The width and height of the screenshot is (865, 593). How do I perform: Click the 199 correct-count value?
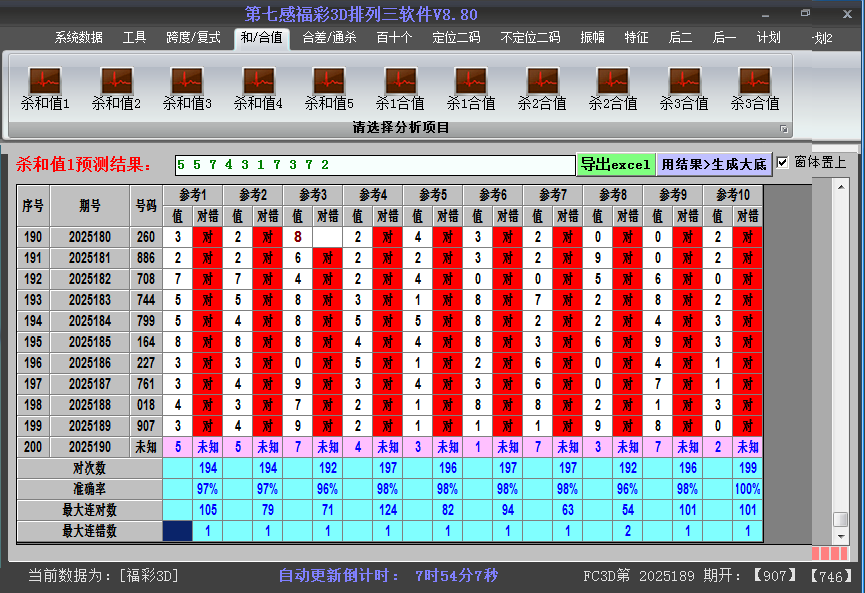tap(747, 468)
